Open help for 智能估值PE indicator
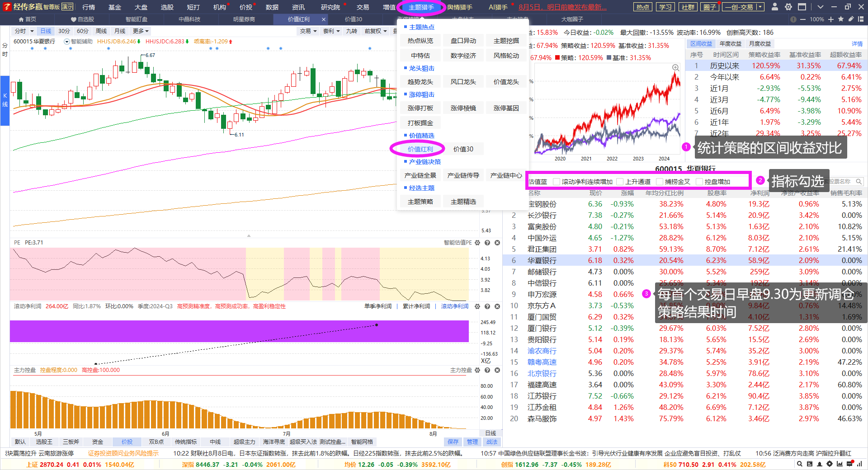Screen dimensions: 868x470 pos(487,243)
